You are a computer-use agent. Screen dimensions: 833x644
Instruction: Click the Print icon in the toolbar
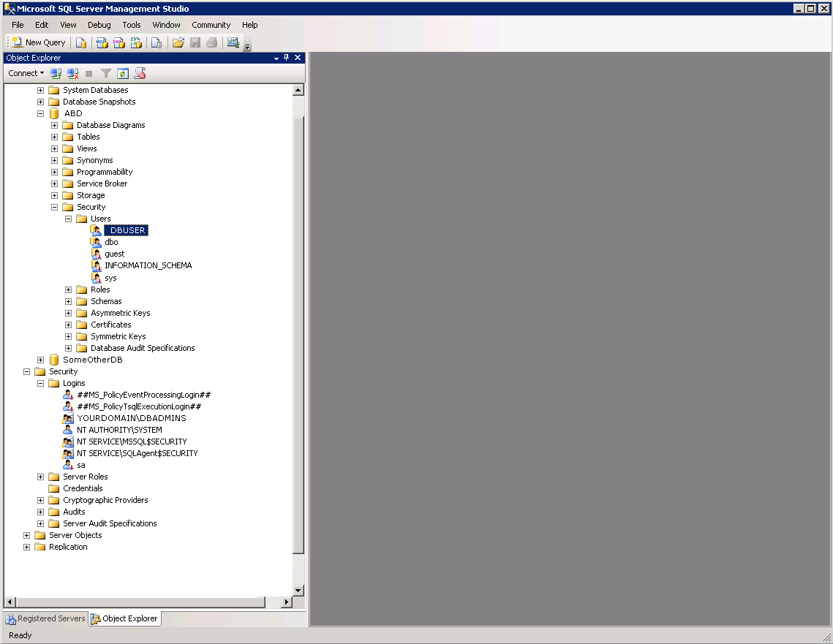(212, 42)
